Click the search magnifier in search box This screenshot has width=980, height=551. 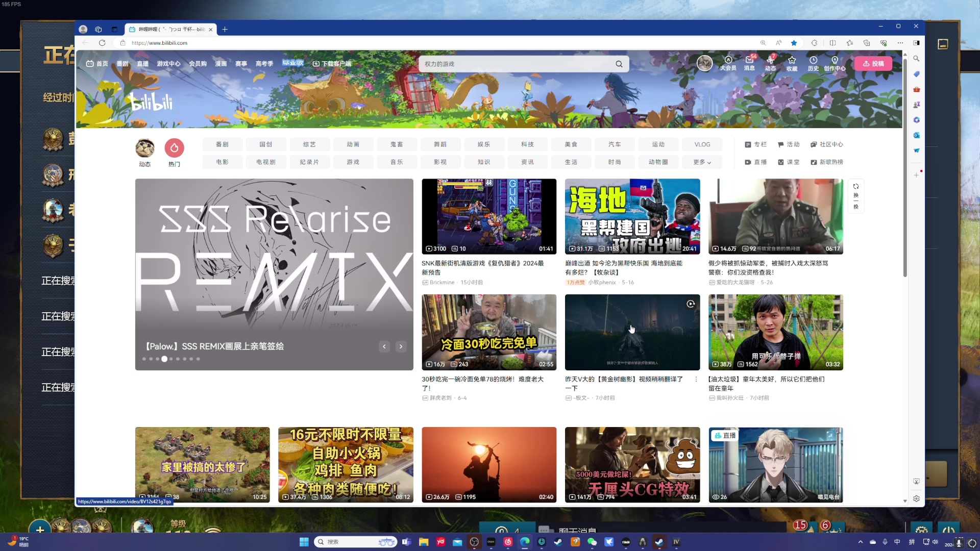point(619,64)
